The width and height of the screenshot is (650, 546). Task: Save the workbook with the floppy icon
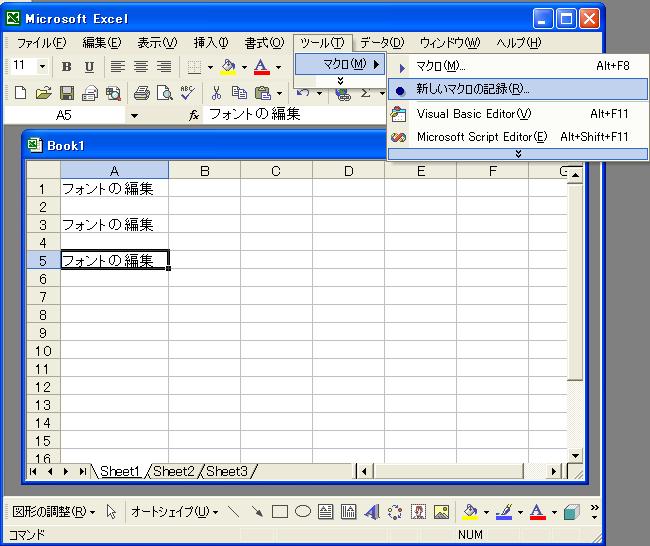coord(67,93)
